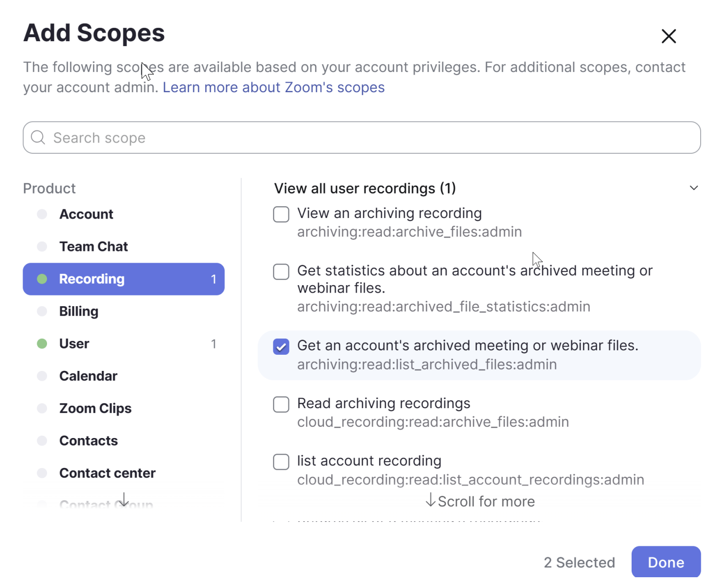Enable View an archiving recording scope

pos(281,214)
